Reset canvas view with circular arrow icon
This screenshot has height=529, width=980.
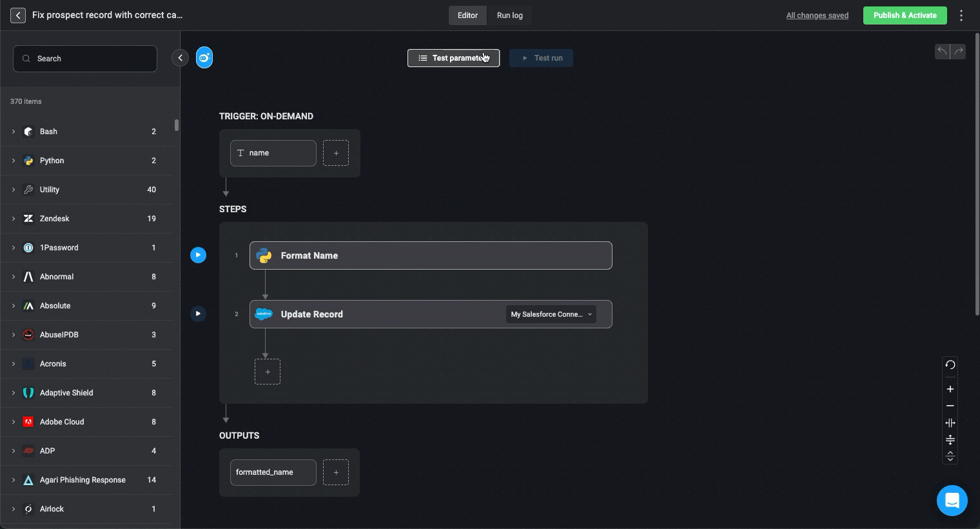click(950, 365)
